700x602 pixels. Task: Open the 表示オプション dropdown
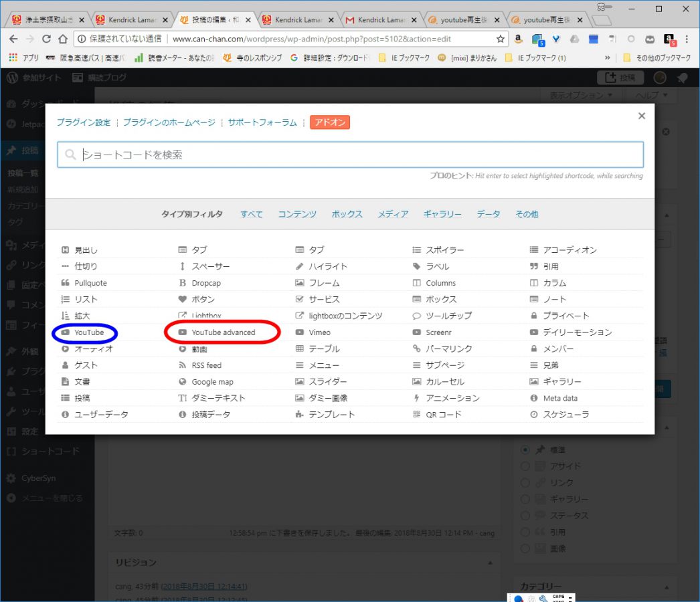pyautogui.click(x=581, y=96)
